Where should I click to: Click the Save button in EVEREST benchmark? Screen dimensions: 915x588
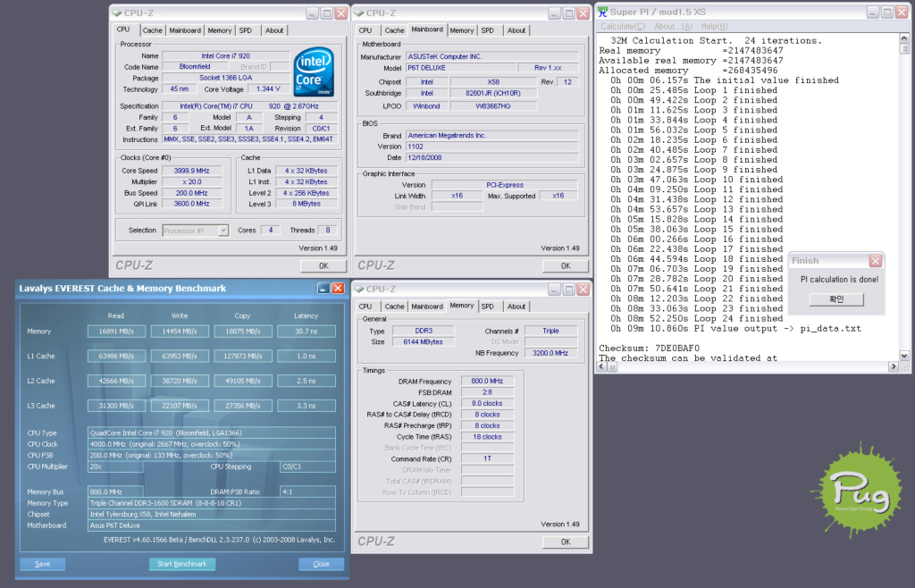(x=43, y=564)
